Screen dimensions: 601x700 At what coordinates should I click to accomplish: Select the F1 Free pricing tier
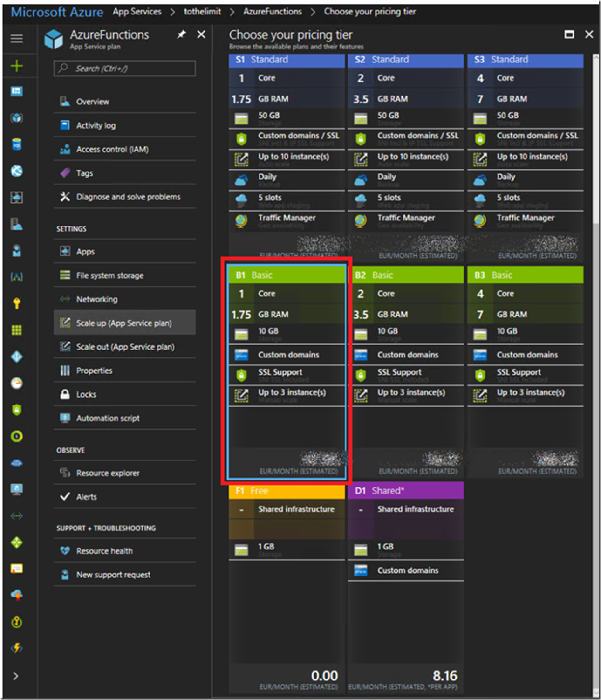287,588
